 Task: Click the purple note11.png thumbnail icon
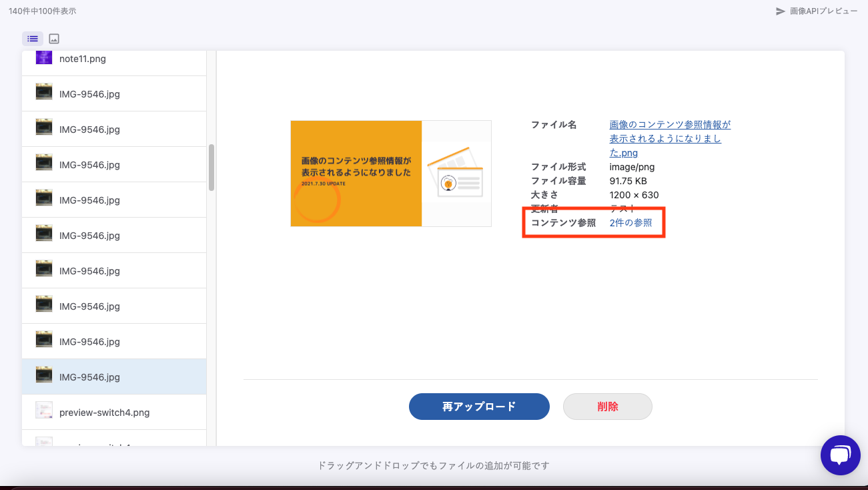[44, 58]
